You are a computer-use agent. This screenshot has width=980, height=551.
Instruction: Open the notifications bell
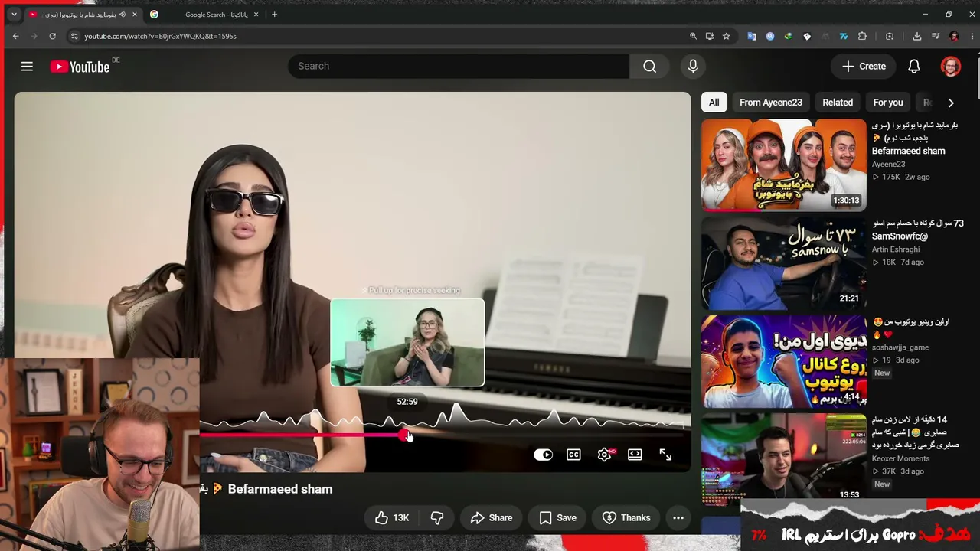pos(913,67)
